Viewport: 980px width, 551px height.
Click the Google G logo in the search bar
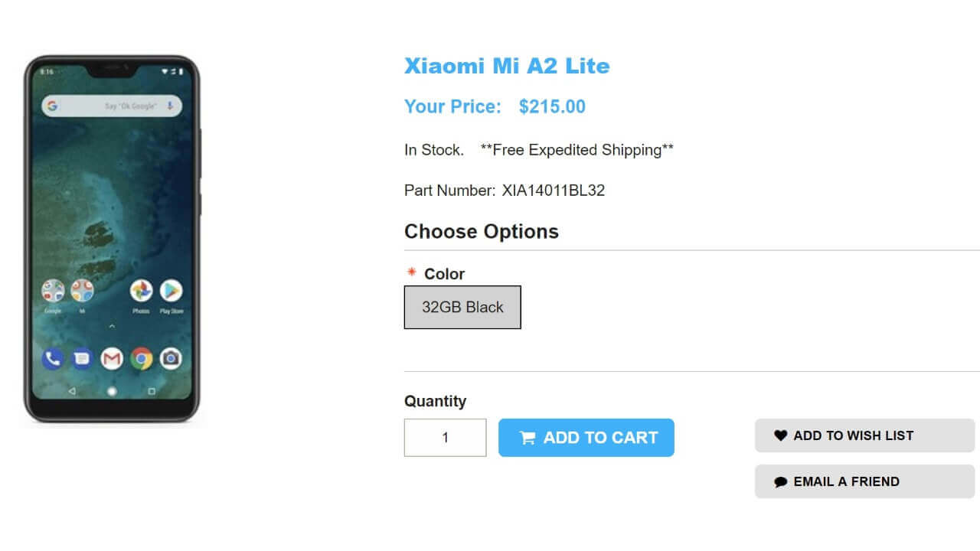click(52, 106)
